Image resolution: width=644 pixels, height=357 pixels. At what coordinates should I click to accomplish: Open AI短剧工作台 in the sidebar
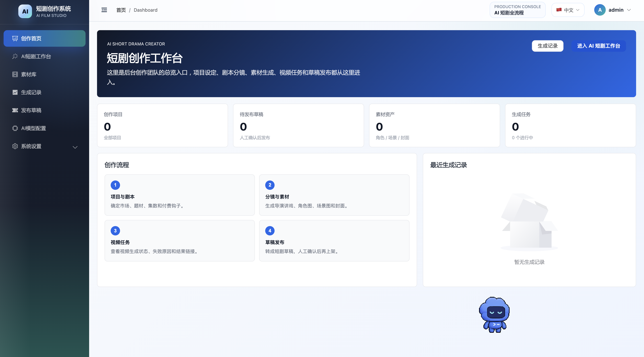45,56
